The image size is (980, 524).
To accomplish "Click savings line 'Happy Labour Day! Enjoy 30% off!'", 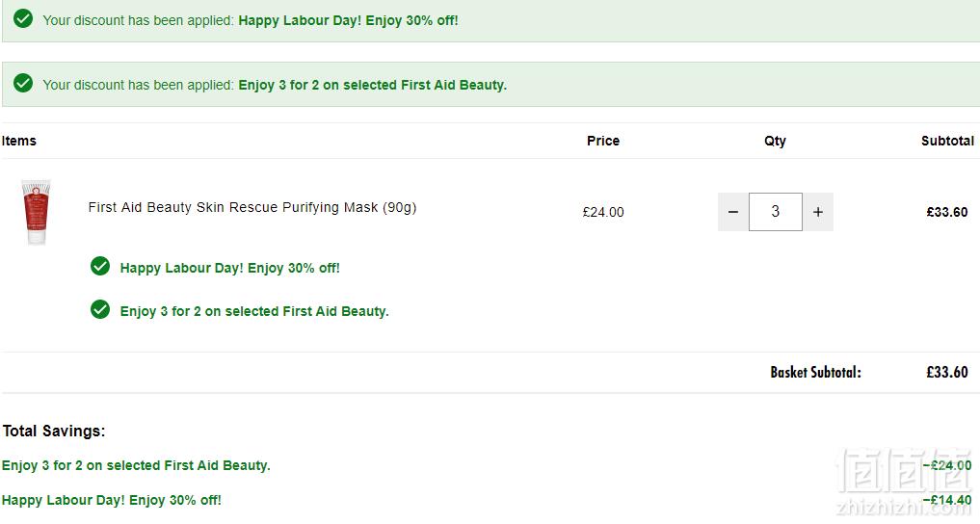I will [111, 500].
